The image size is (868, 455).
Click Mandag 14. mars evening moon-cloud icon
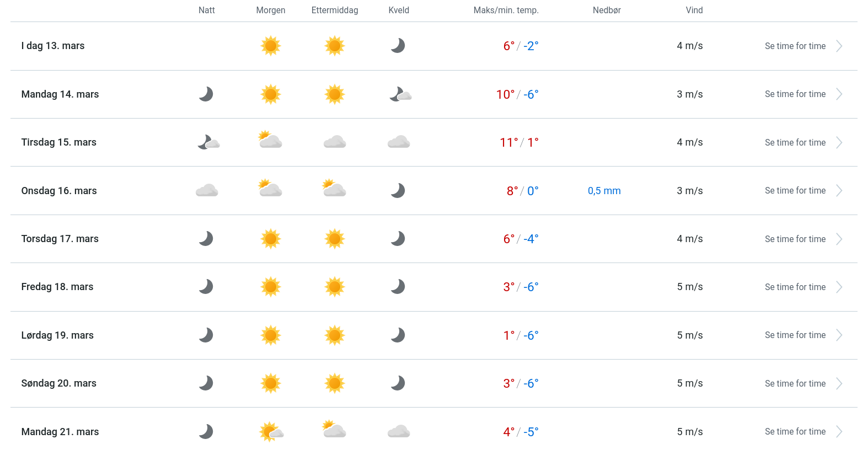point(400,94)
